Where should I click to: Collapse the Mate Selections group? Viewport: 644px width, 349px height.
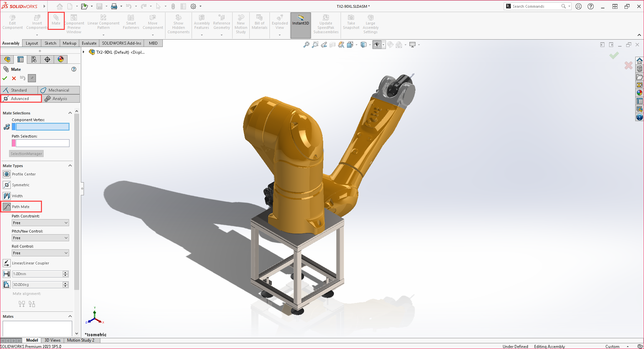coord(70,113)
